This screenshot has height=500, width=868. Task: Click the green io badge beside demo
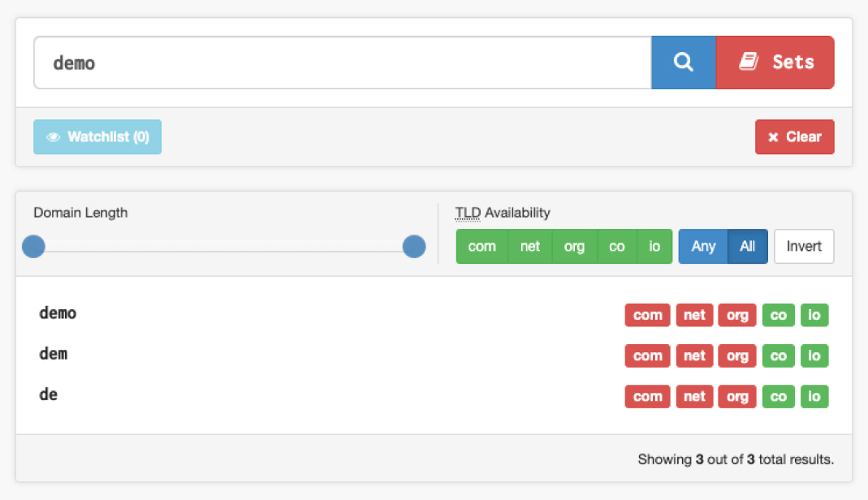click(x=814, y=315)
